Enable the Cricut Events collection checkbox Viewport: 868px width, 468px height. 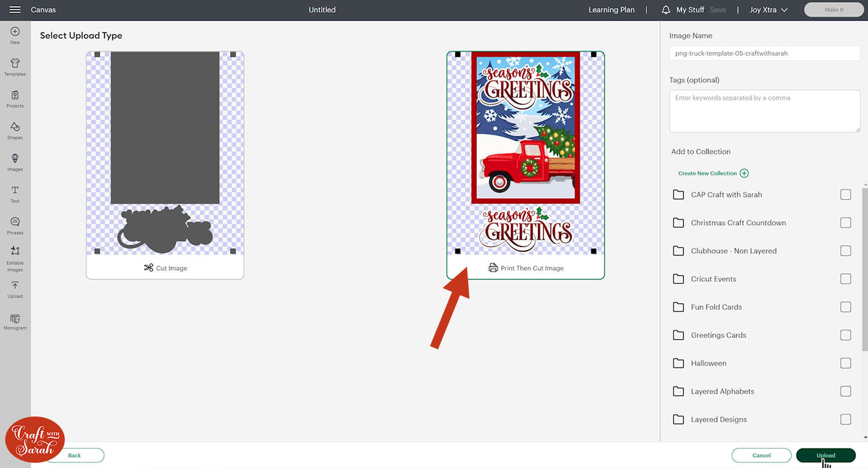845,279
